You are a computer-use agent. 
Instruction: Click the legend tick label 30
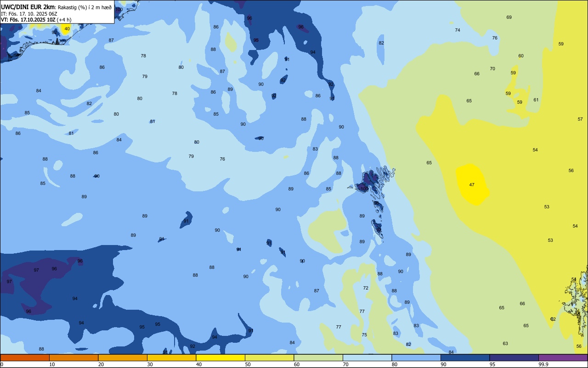click(x=150, y=364)
